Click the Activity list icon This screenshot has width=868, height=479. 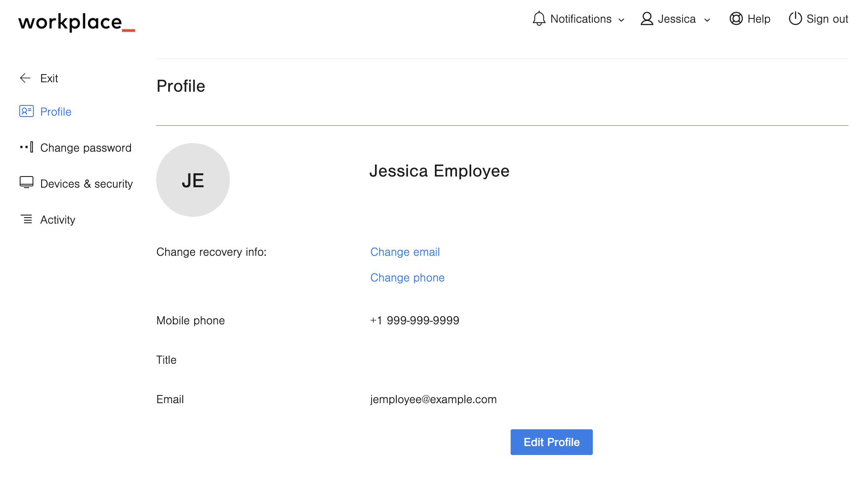pos(27,219)
